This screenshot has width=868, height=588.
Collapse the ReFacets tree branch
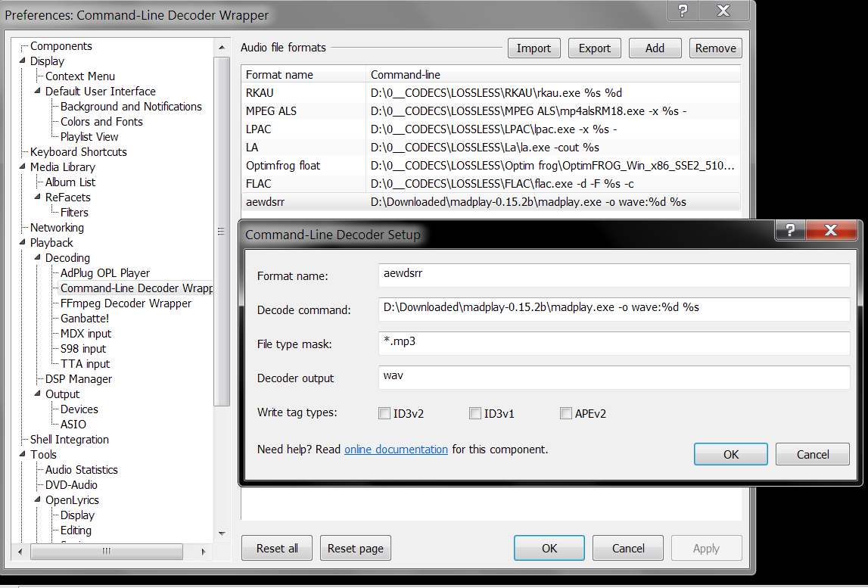38,197
